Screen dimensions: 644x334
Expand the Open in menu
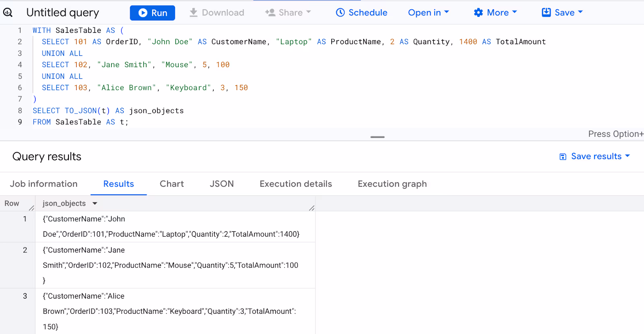point(429,12)
